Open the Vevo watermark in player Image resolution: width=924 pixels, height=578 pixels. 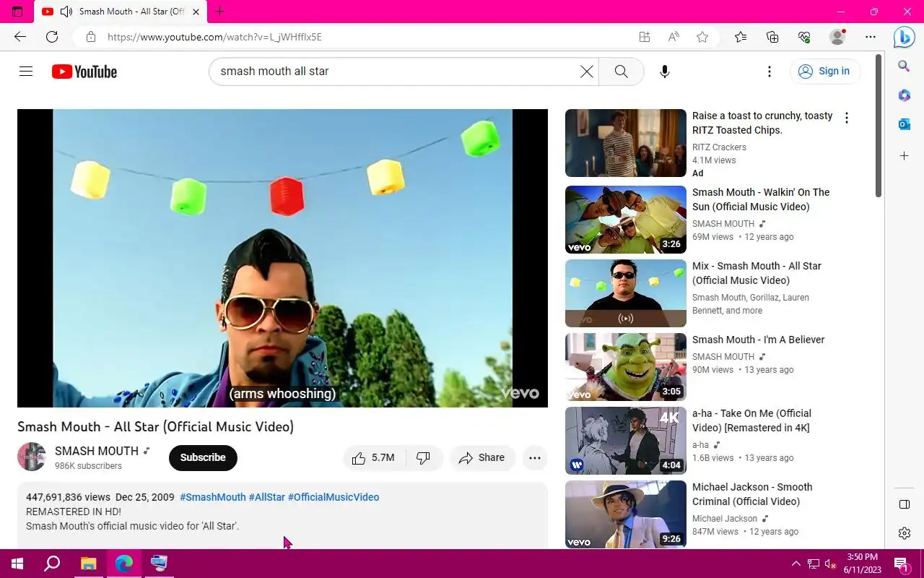[x=520, y=393]
